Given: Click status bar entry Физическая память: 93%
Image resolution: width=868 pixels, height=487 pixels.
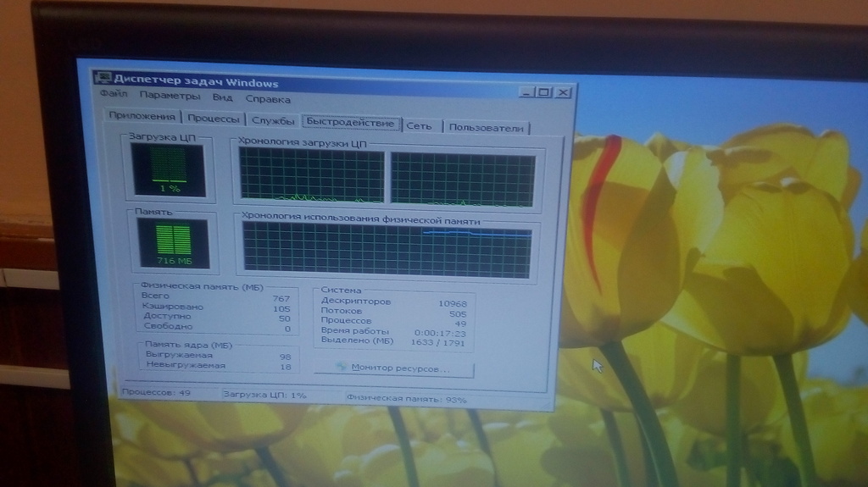Looking at the screenshot, I should point(407,398).
